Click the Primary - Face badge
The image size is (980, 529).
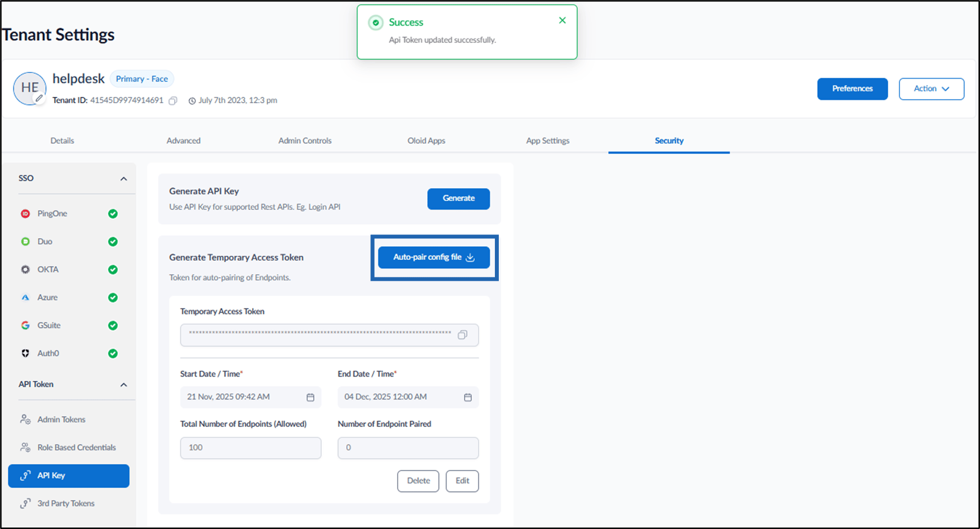click(x=142, y=79)
